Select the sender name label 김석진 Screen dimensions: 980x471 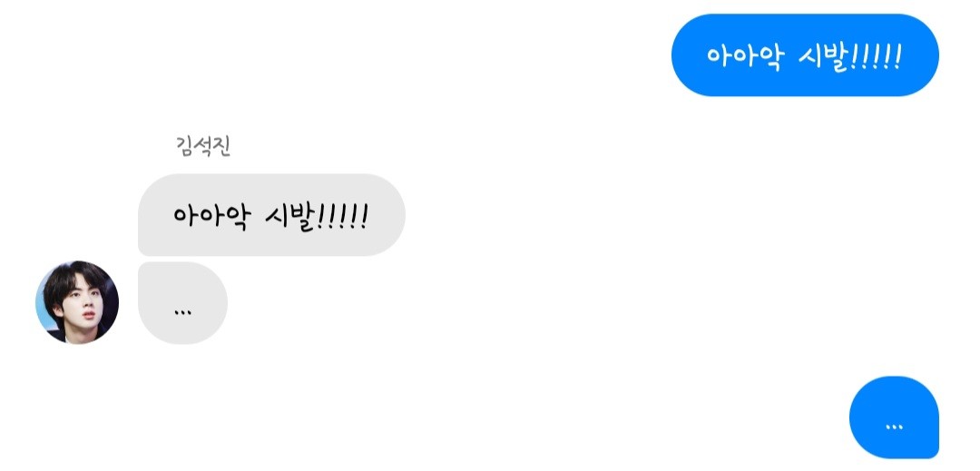tap(204, 146)
